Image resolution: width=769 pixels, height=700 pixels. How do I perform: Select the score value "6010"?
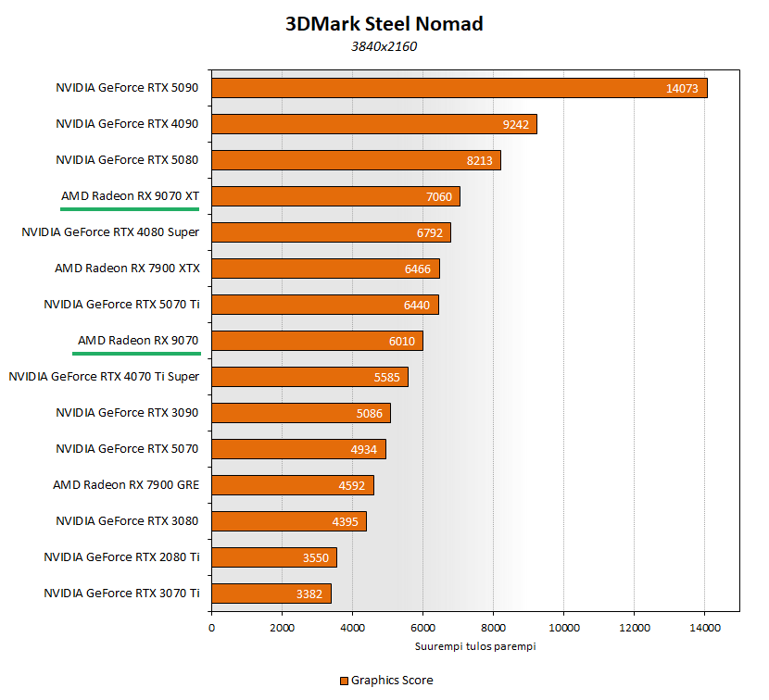[x=402, y=341]
